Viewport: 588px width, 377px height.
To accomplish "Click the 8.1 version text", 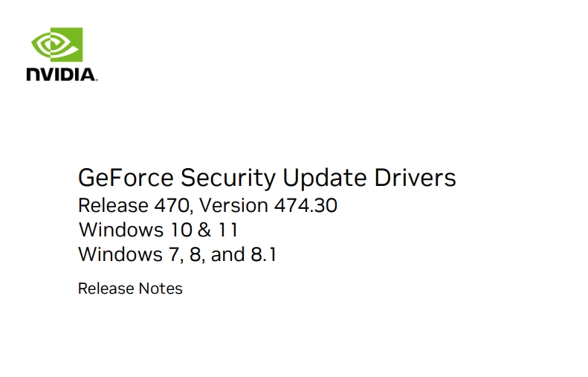I will pyautogui.click(x=264, y=254).
